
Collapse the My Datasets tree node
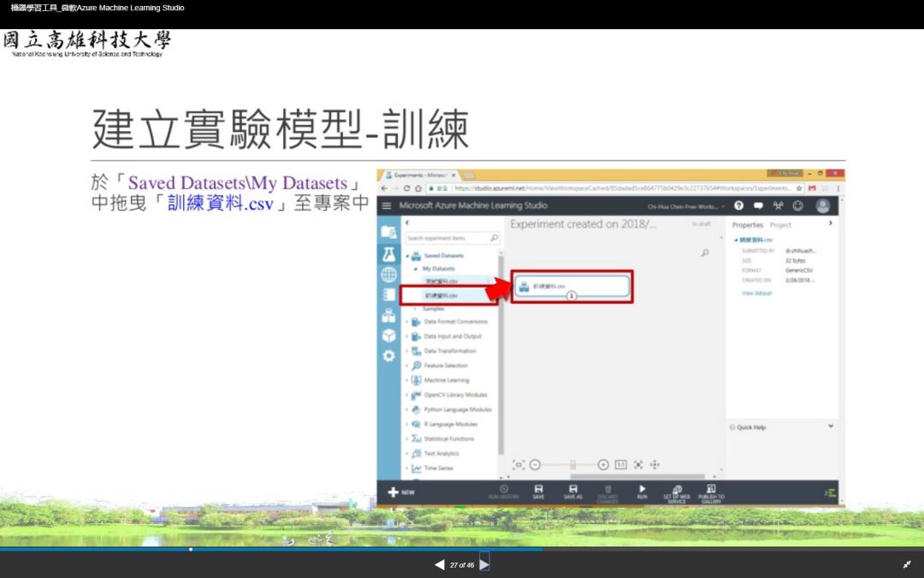[416, 269]
